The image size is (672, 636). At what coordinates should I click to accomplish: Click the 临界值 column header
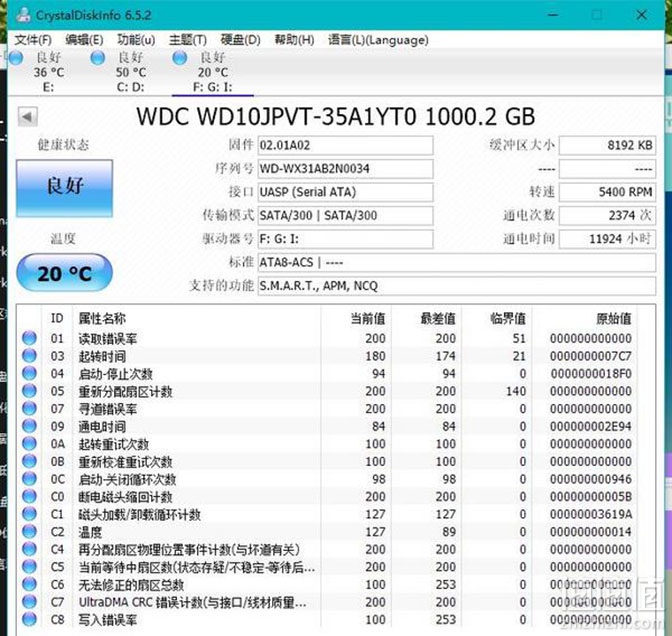click(x=497, y=318)
